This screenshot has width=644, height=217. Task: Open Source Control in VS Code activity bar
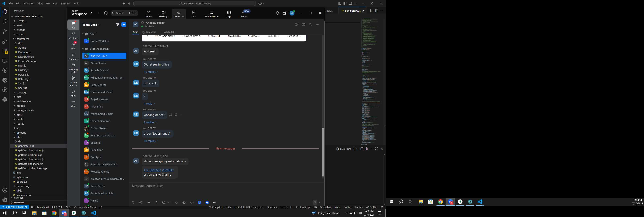(5, 32)
